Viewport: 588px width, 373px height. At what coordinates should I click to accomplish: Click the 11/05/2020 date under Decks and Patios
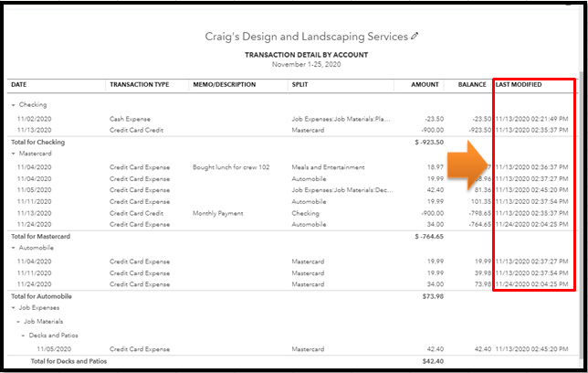coord(54,349)
